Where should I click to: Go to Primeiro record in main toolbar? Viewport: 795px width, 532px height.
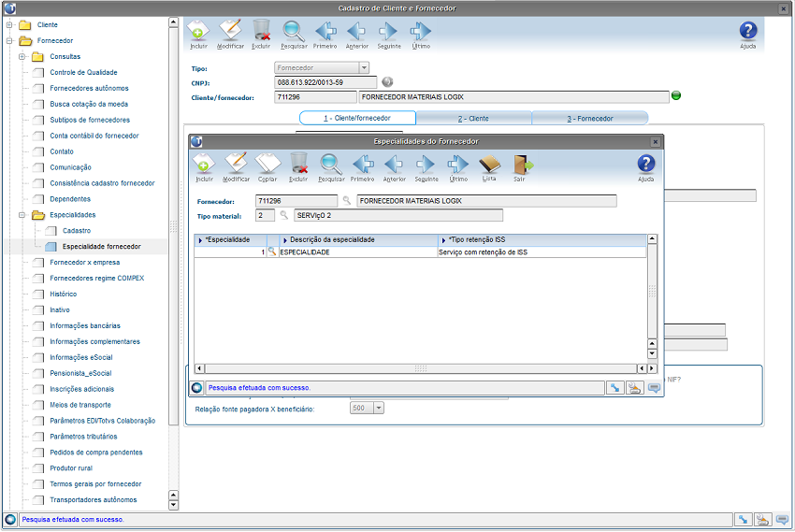[325, 35]
